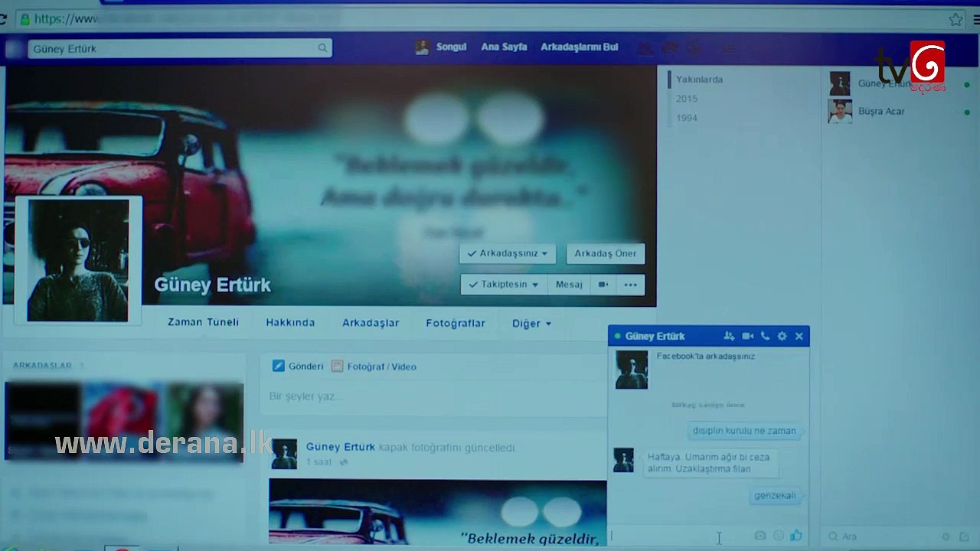Open Güney Ertürk name in chat header

click(x=655, y=336)
